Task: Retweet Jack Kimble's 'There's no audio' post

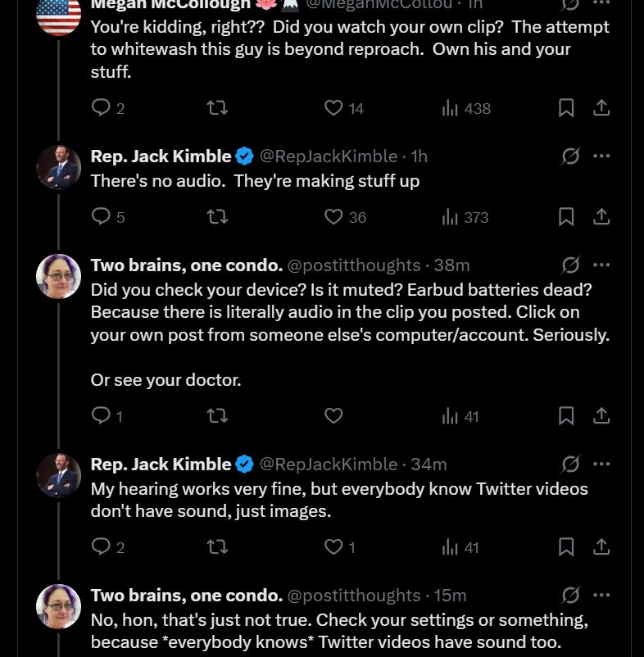Action: click(217, 217)
